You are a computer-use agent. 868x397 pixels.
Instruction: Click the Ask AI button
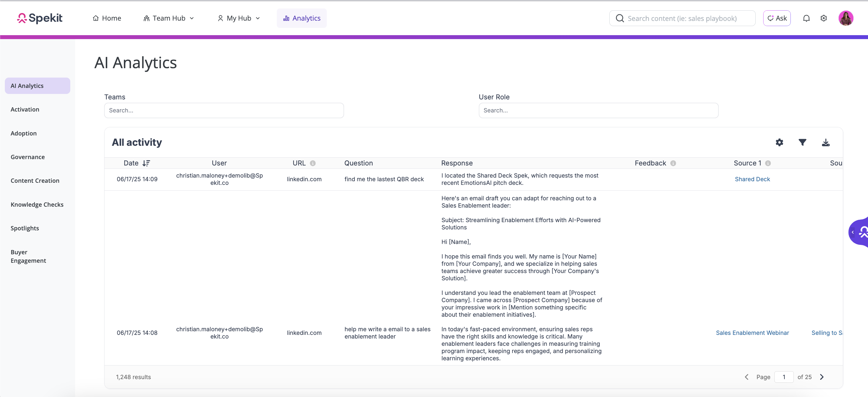click(x=777, y=18)
